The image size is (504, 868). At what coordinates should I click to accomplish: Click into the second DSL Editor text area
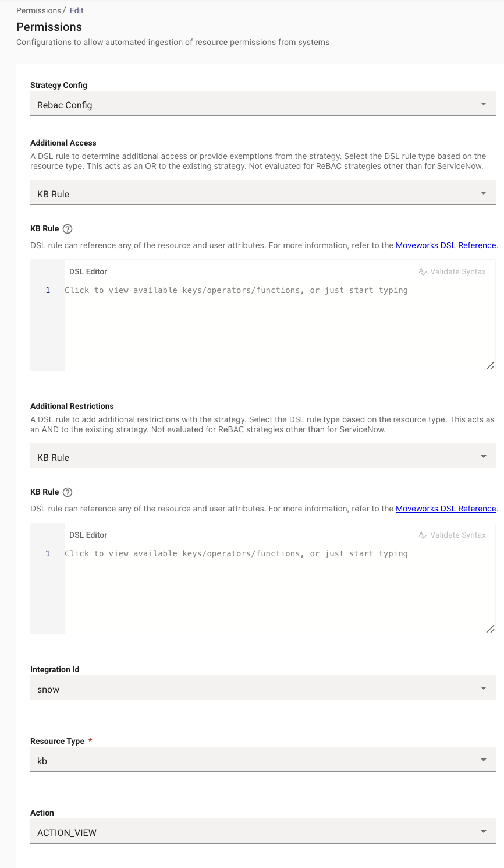pos(279,590)
